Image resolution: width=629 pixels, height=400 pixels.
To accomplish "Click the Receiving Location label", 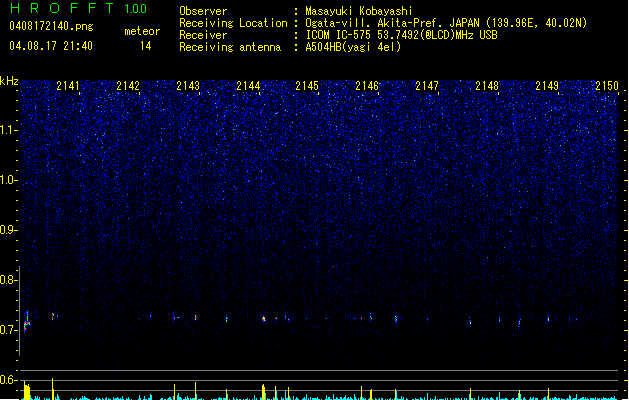I will pos(233,23).
